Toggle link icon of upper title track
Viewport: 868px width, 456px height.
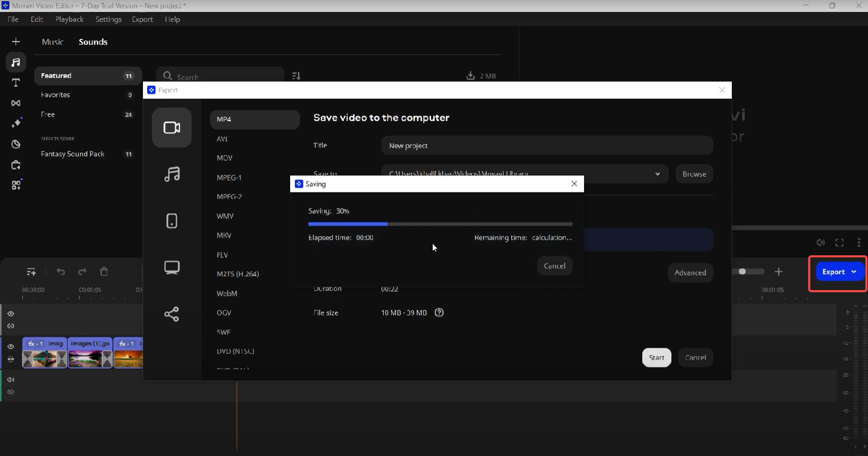tap(11, 326)
